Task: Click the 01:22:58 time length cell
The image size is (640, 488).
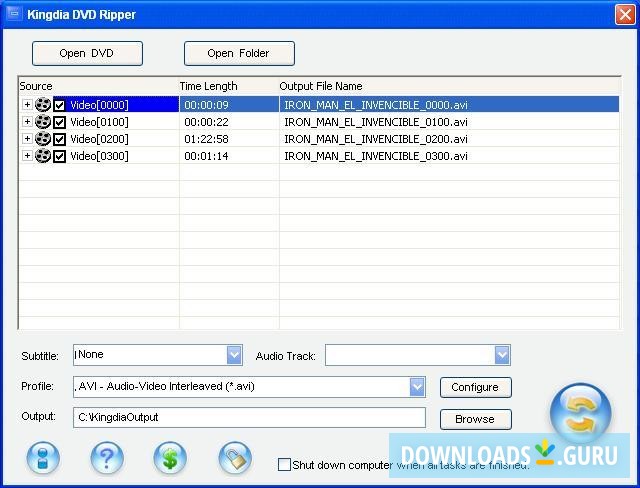Action: tap(206, 139)
